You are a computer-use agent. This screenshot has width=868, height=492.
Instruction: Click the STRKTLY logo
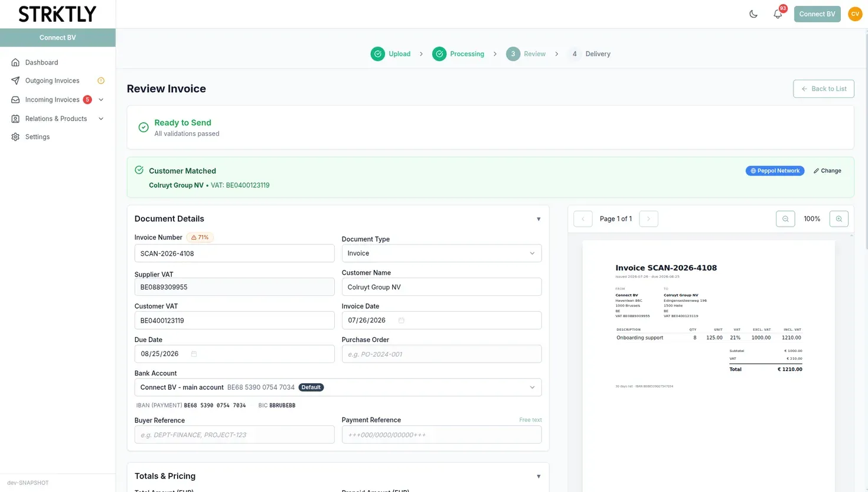[x=57, y=14]
